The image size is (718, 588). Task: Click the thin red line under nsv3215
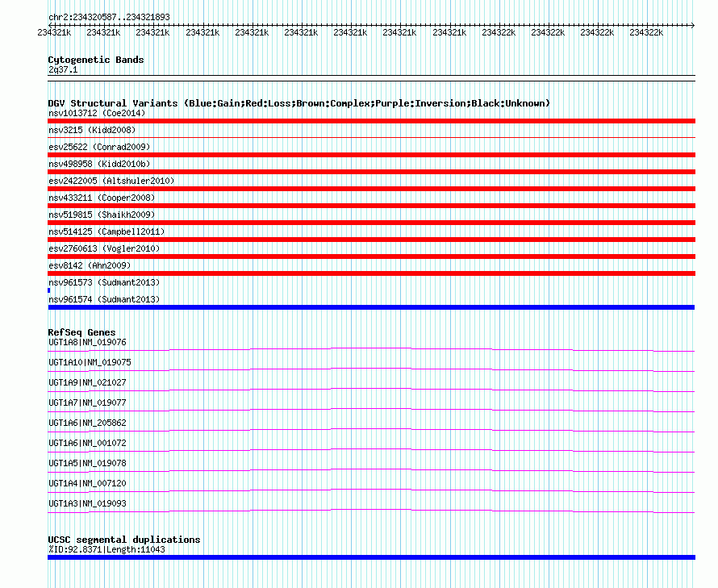(x=371, y=137)
